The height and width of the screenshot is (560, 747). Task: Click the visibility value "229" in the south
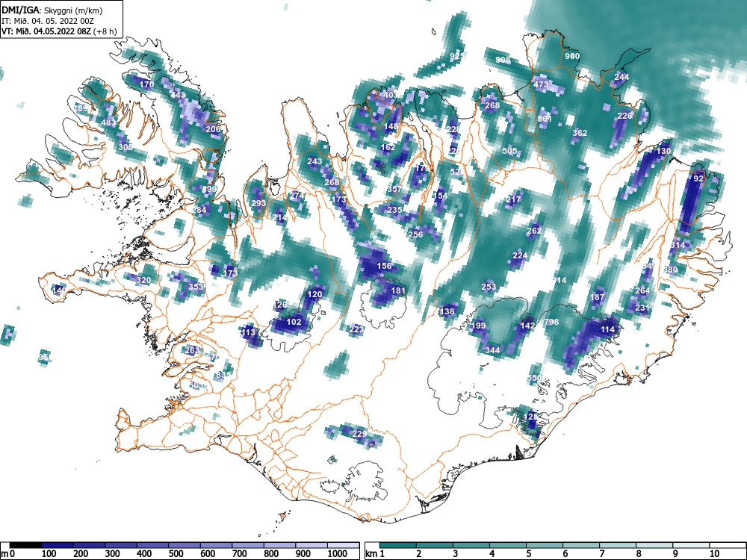360,434
